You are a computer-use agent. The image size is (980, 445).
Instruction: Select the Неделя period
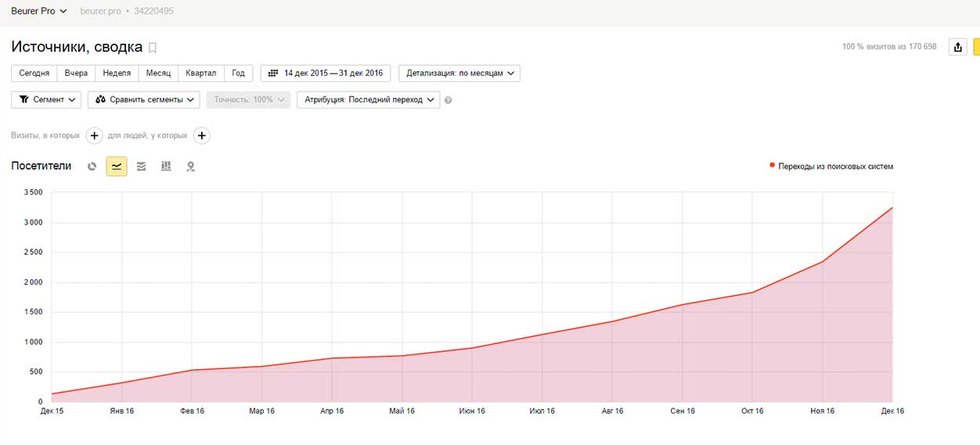pos(117,74)
